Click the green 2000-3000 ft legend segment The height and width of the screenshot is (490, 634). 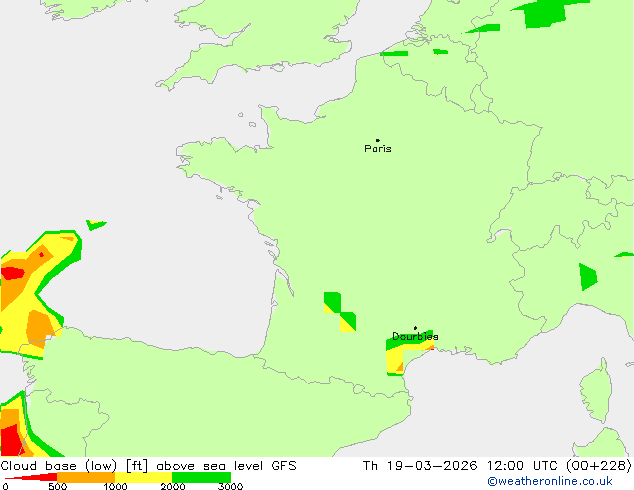(x=201, y=477)
